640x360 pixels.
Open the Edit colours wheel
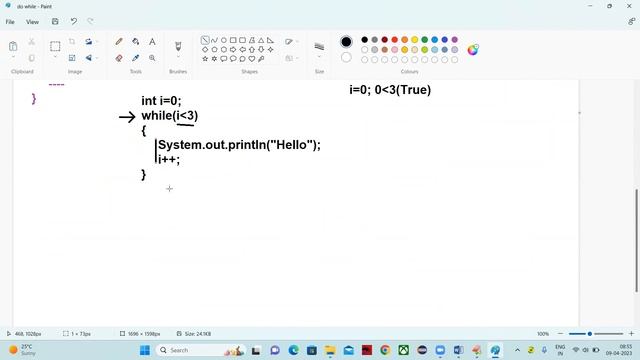(x=473, y=50)
